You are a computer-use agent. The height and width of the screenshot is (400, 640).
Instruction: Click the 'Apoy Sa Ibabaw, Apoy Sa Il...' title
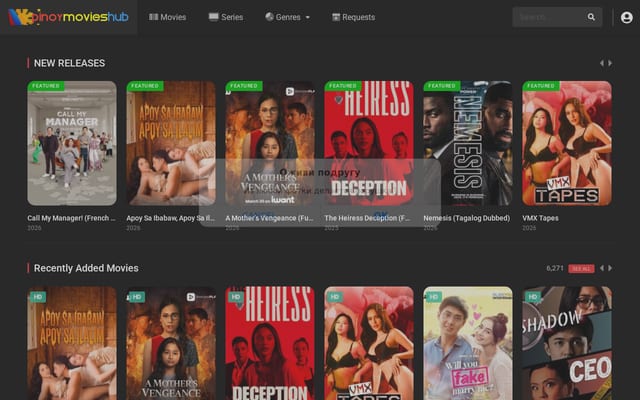pyautogui.click(x=171, y=218)
